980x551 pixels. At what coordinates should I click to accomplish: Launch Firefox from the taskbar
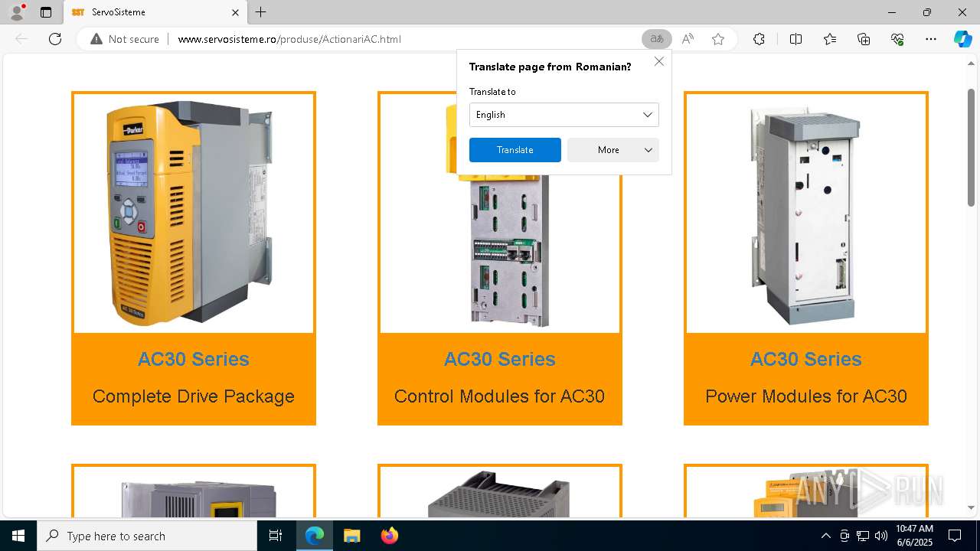[389, 536]
